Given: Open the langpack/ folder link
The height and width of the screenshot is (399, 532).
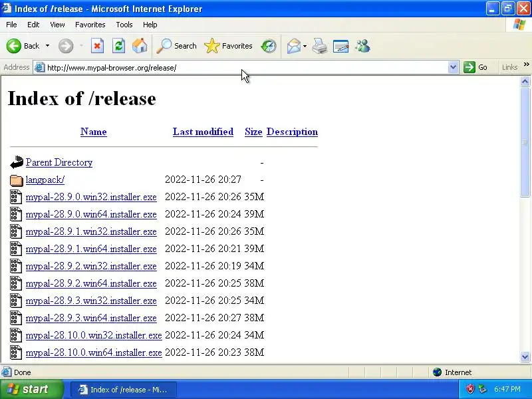Looking at the screenshot, I should pyautogui.click(x=45, y=180).
